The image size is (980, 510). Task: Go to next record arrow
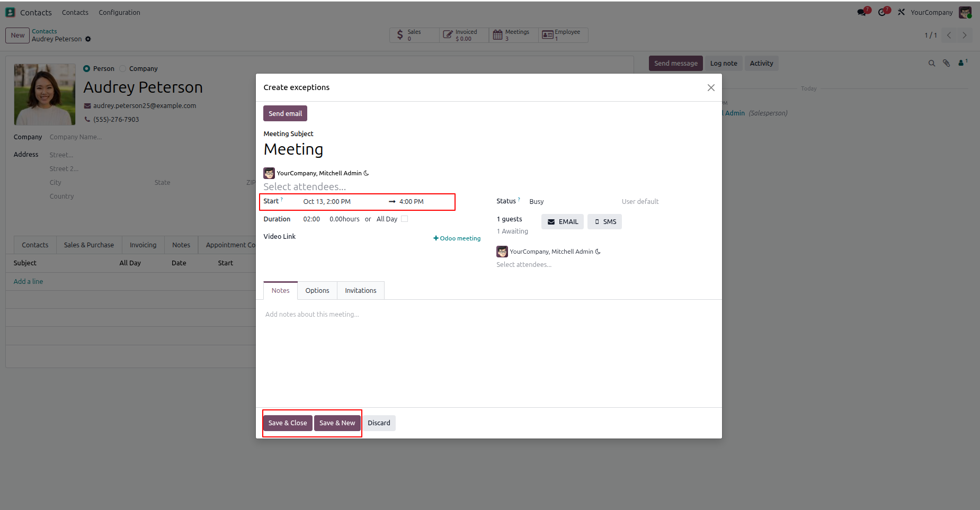(965, 35)
